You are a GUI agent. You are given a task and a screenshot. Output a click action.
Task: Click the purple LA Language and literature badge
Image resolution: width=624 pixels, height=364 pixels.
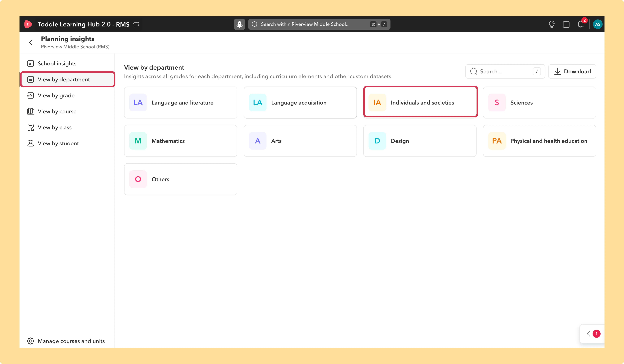pos(138,102)
